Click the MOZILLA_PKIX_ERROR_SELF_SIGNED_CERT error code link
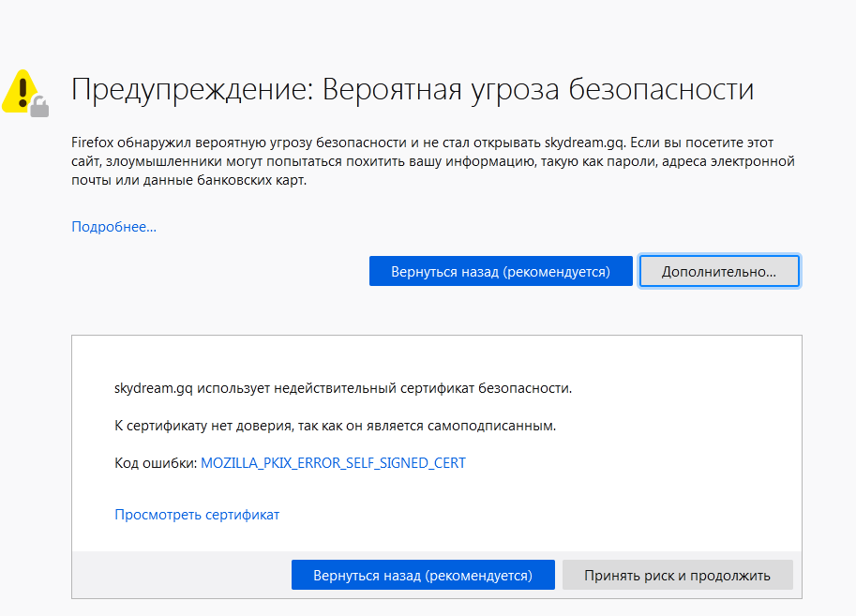Screen dimensions: 856x616 pyautogui.click(x=333, y=463)
